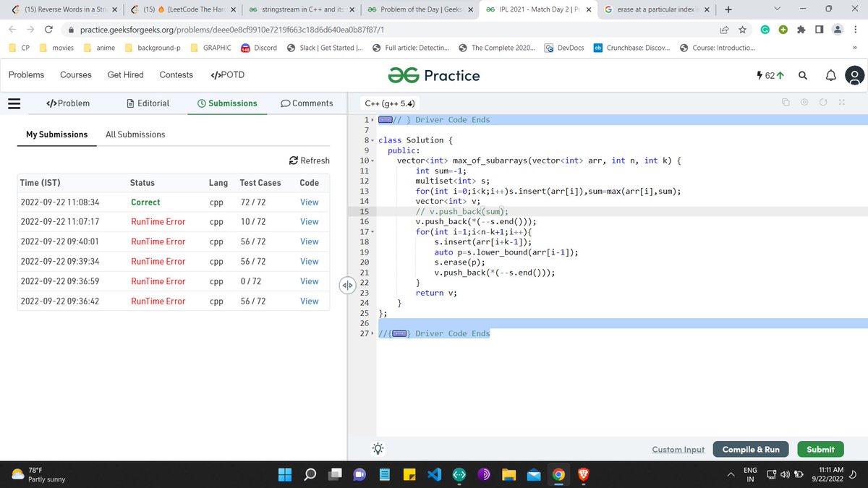Screen dimensions: 868x488
Task: Show hidden system tray icons
Action: (731, 475)
